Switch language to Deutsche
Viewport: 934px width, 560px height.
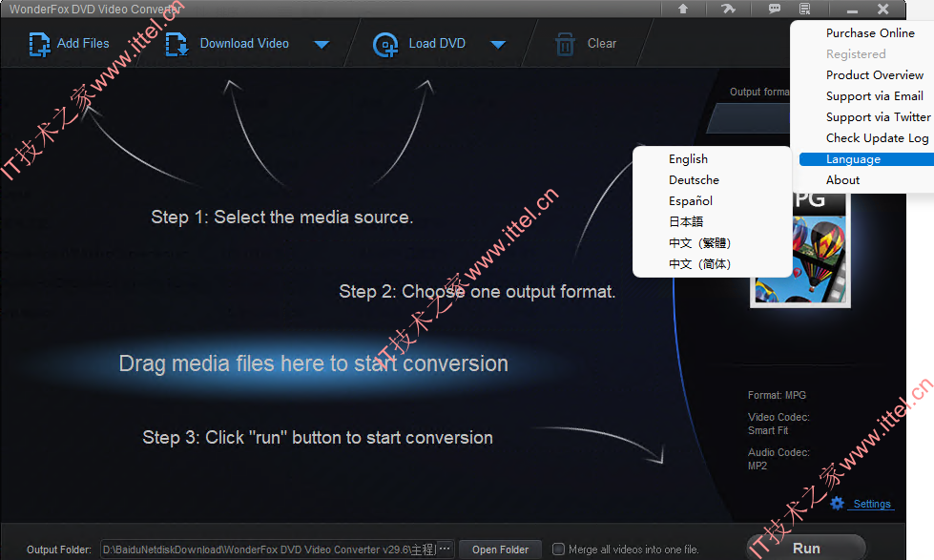[x=694, y=180]
